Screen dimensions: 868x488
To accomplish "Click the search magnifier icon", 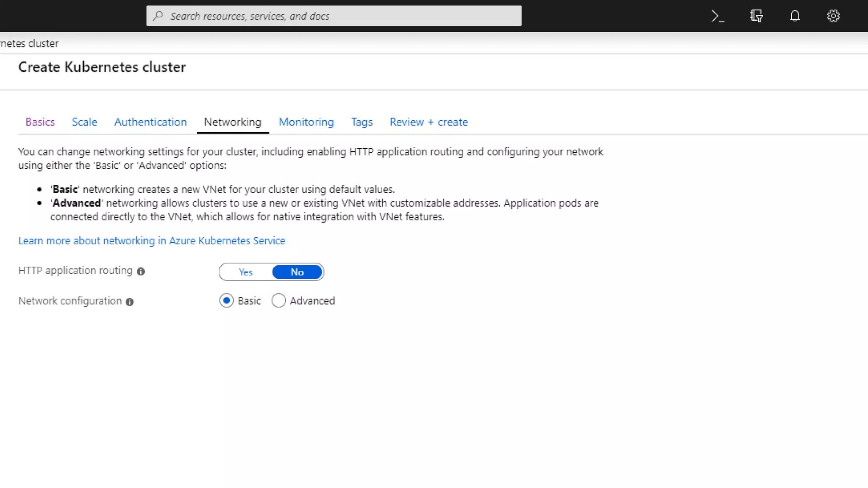I will pyautogui.click(x=158, y=16).
